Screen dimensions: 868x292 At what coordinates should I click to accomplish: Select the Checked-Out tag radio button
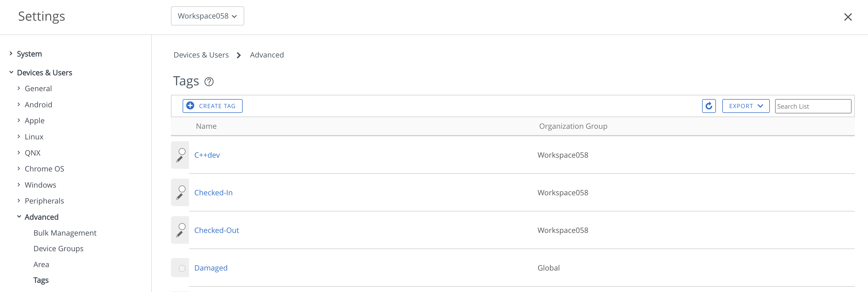[182, 226]
